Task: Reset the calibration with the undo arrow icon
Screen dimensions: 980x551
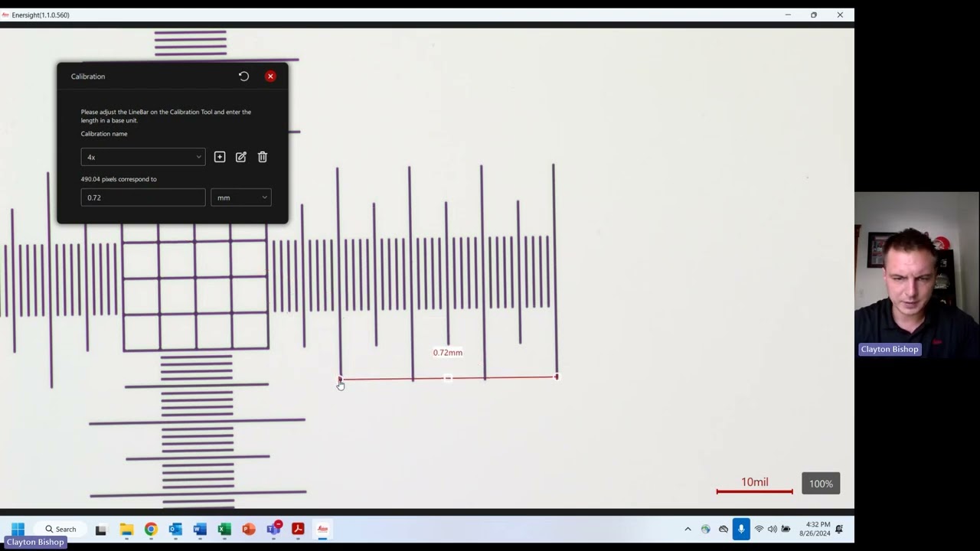Action: (243, 77)
